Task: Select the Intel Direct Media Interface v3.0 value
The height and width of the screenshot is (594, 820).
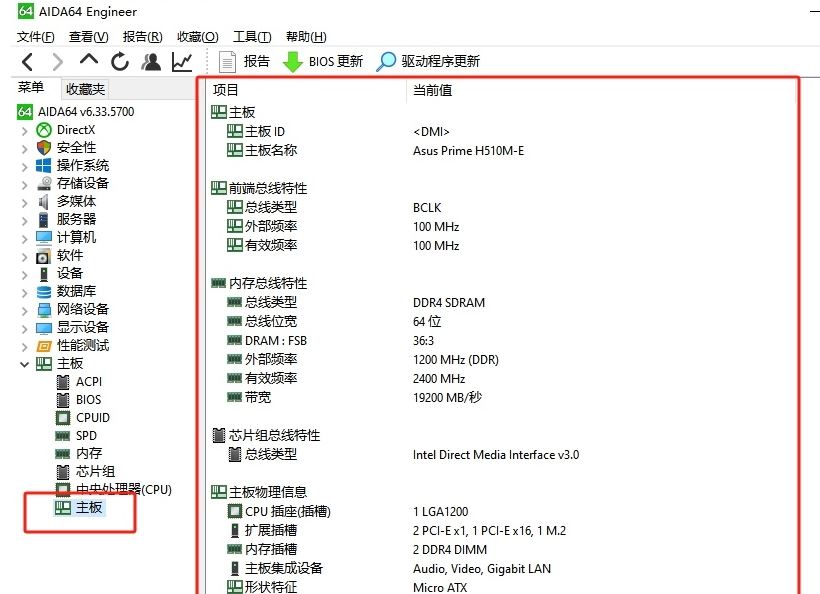Action: click(x=496, y=455)
